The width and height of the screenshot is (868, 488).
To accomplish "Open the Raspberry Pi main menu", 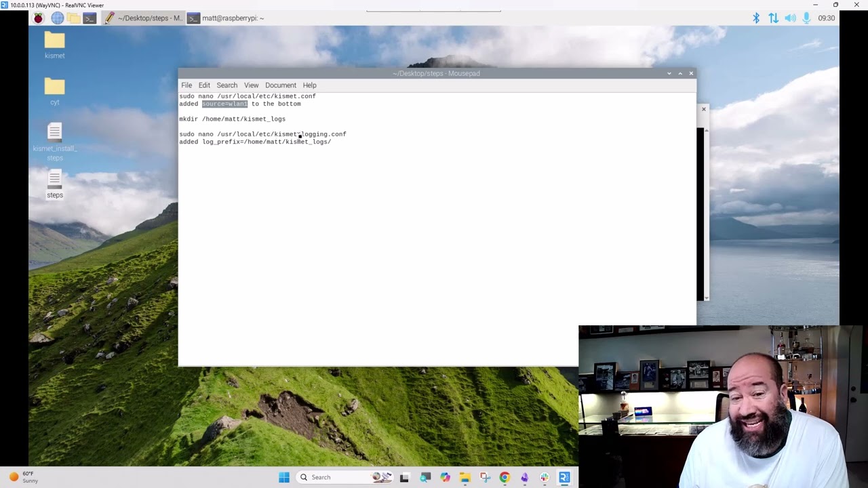I will (x=38, y=18).
